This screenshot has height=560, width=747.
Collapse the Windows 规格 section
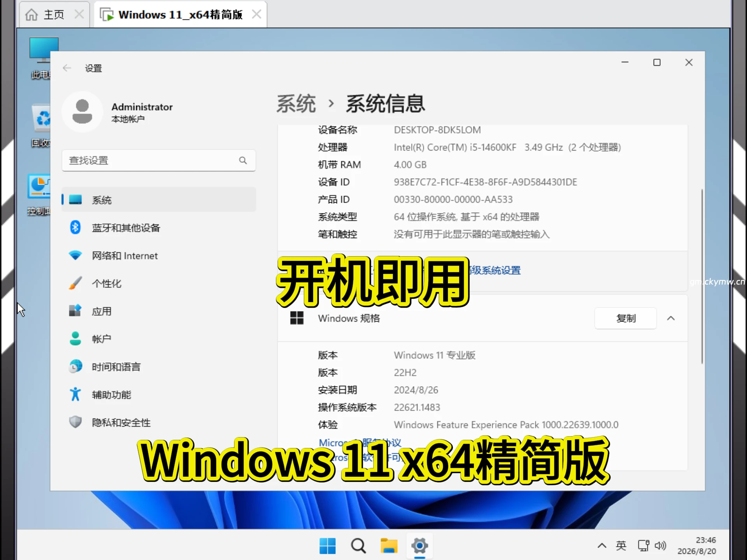671,318
